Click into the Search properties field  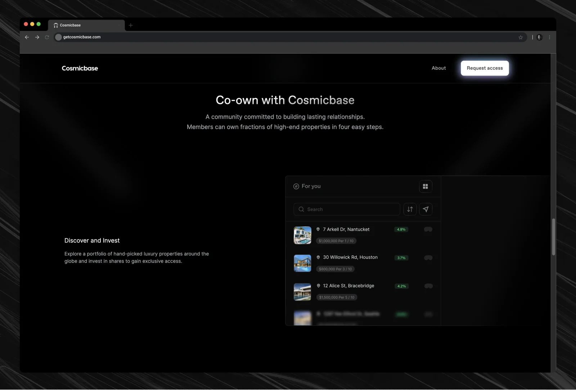pos(347,209)
